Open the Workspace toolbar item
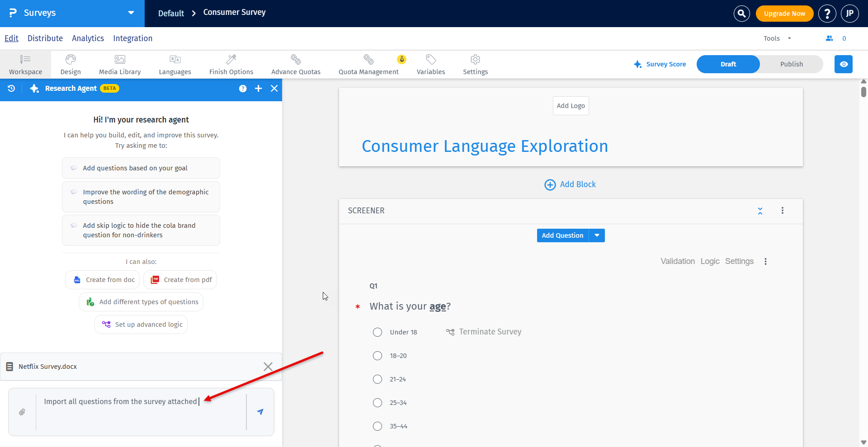The width and height of the screenshot is (868, 447). (25, 65)
